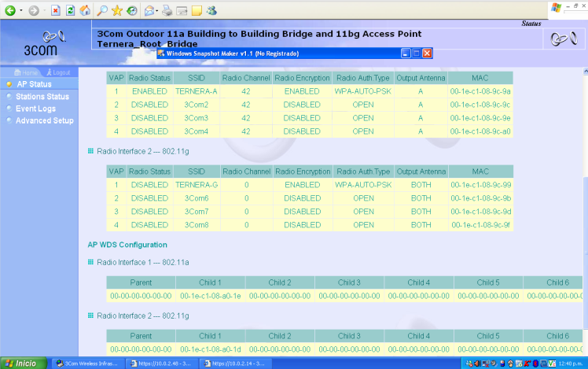
Task: Open the Back button dropdown arrow
Action: (x=22, y=11)
